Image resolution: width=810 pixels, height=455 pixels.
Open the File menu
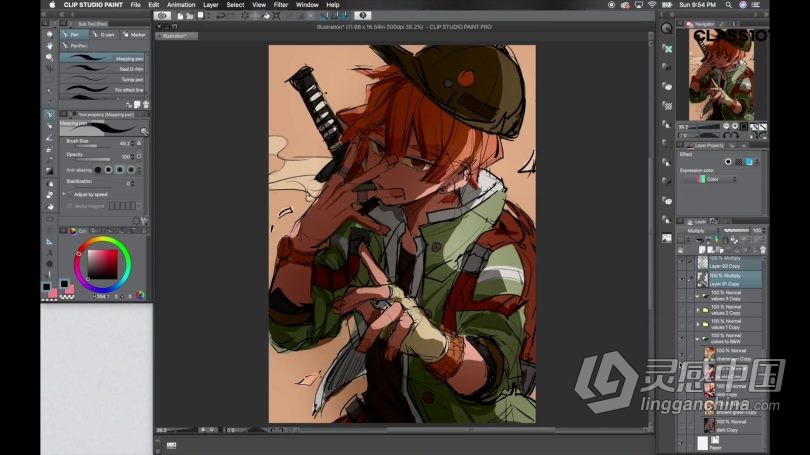click(135, 5)
